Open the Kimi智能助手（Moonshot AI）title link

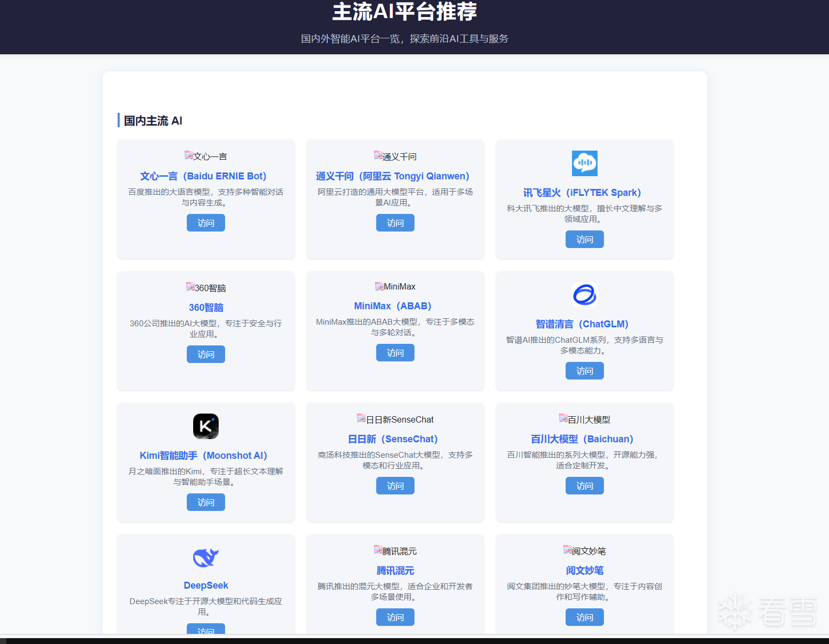pos(206,456)
